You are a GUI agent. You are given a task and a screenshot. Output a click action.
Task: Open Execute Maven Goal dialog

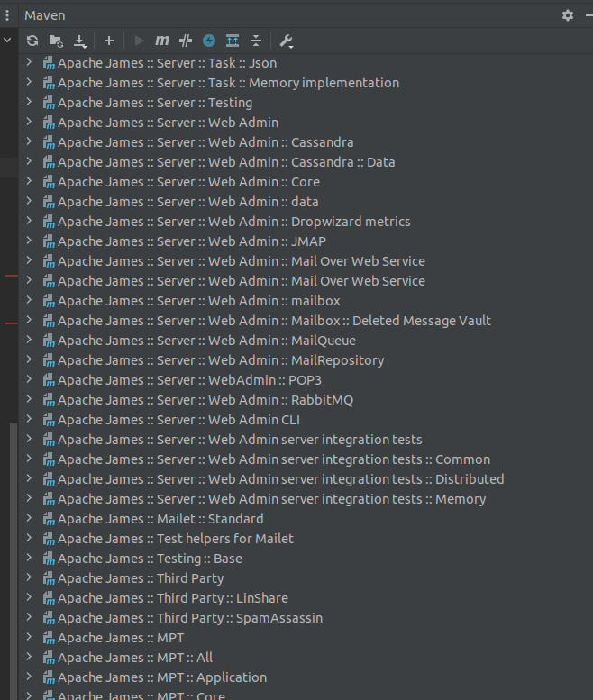tap(161, 41)
